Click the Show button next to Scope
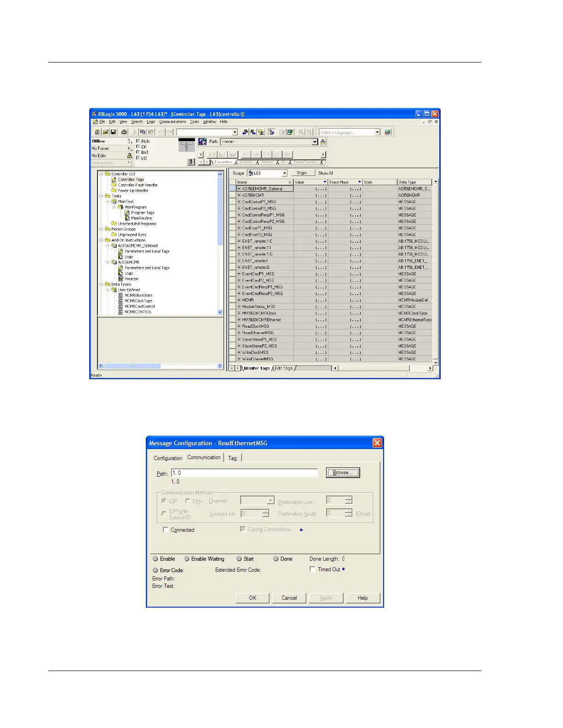The height and width of the screenshot is (728, 563). click(x=303, y=173)
